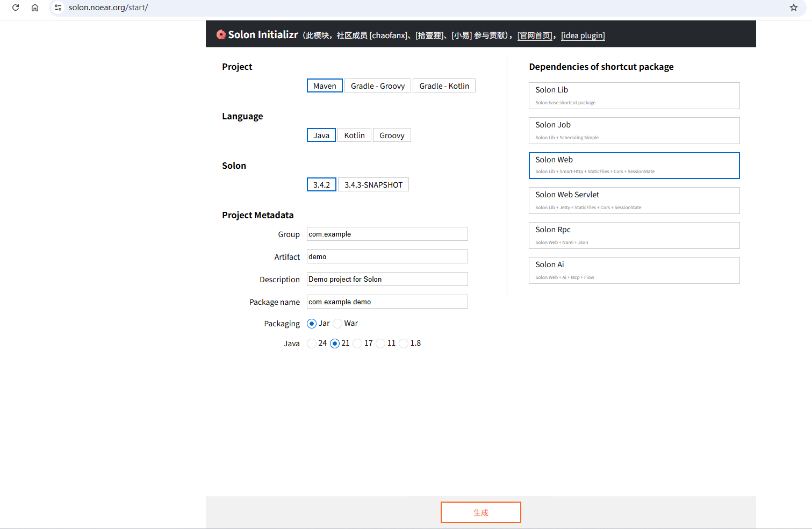Click the 生成 generate button
The width and height of the screenshot is (812, 529).
(x=481, y=512)
